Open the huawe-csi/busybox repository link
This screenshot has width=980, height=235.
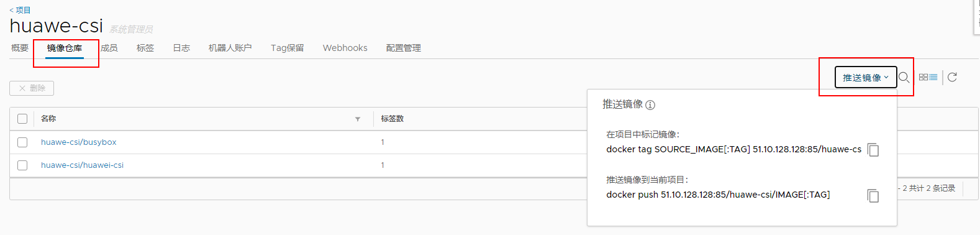tap(79, 142)
